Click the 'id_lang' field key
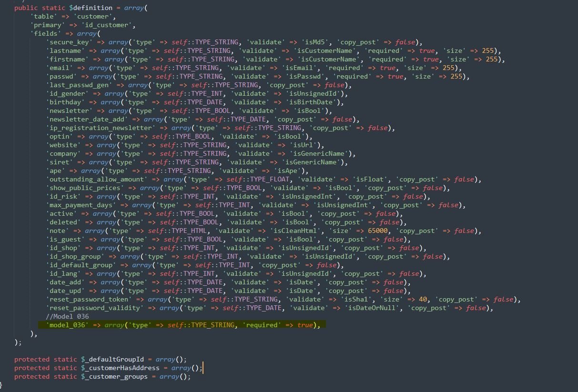578x392 pixels. point(63,273)
